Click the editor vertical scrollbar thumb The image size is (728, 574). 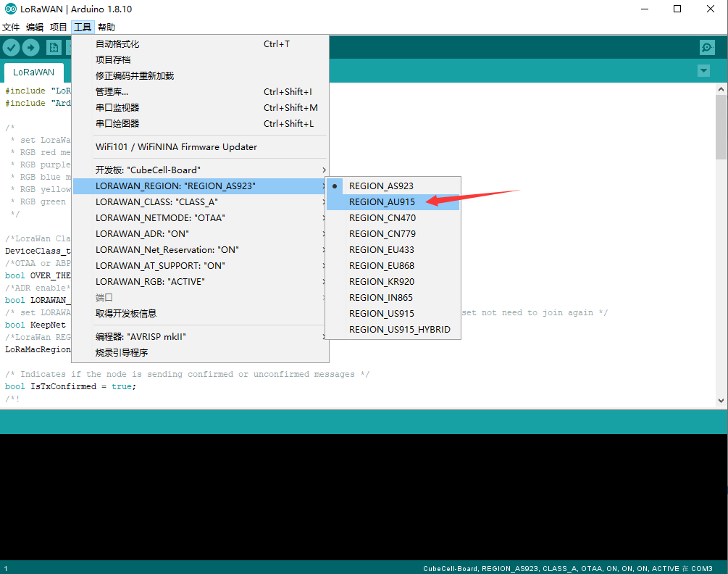(x=721, y=128)
